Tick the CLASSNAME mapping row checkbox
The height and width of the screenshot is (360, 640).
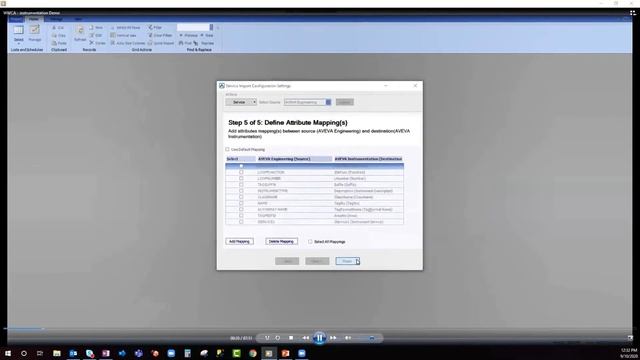[x=241, y=197]
